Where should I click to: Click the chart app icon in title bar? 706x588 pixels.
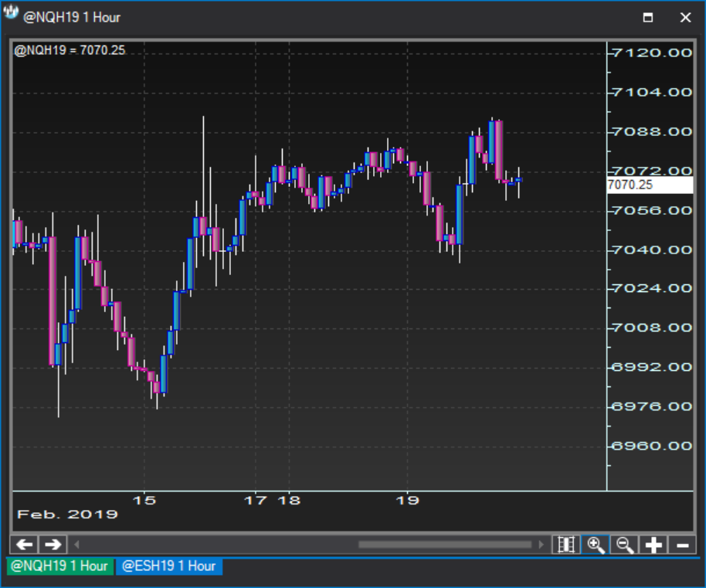11,13
